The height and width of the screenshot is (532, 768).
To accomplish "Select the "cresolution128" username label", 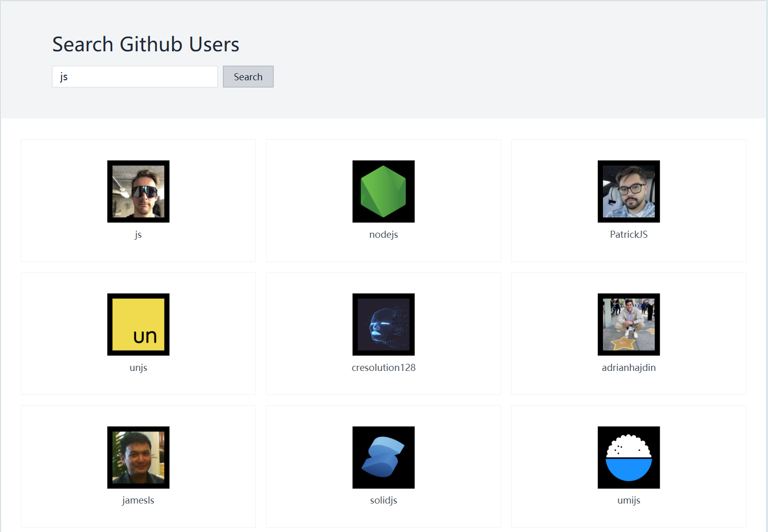I will (383, 368).
